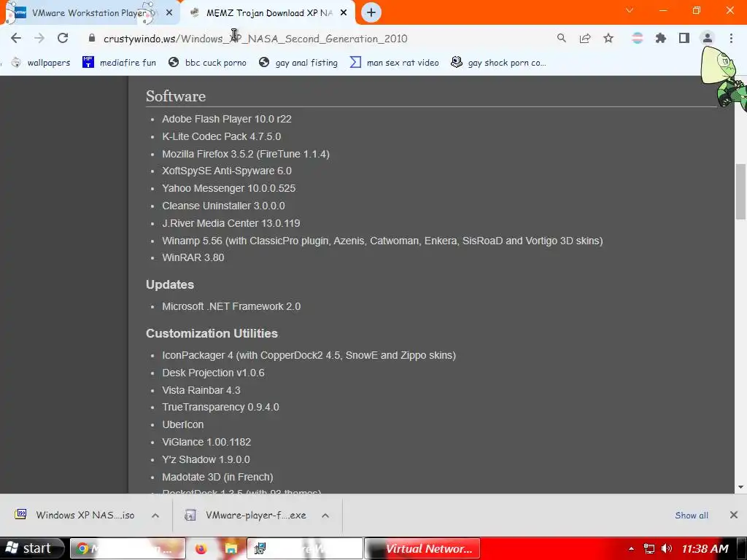Select Adobe Flash Player 10.0 r22 text
Screen dimensions: 747x560
(x=227, y=119)
